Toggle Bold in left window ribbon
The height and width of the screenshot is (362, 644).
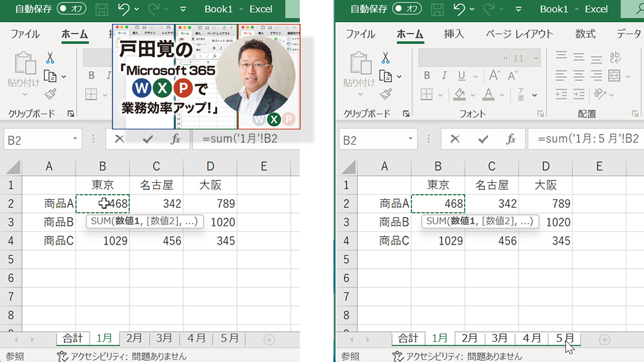pyautogui.click(x=91, y=75)
